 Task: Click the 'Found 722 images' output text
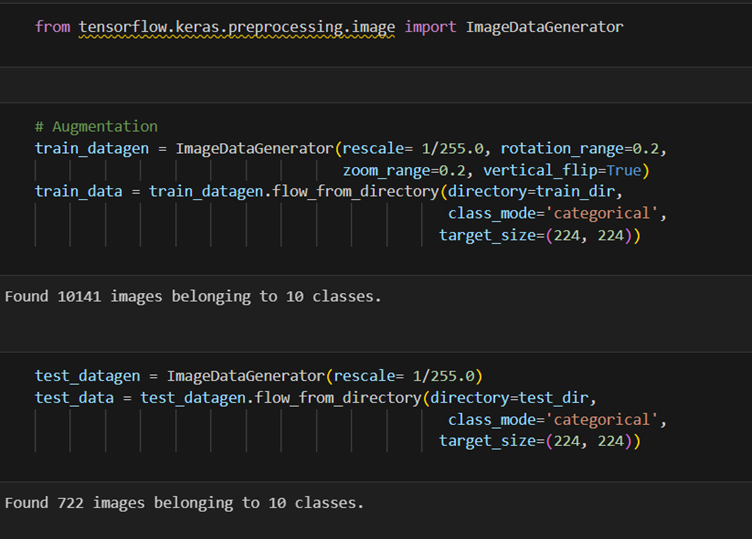(184, 502)
